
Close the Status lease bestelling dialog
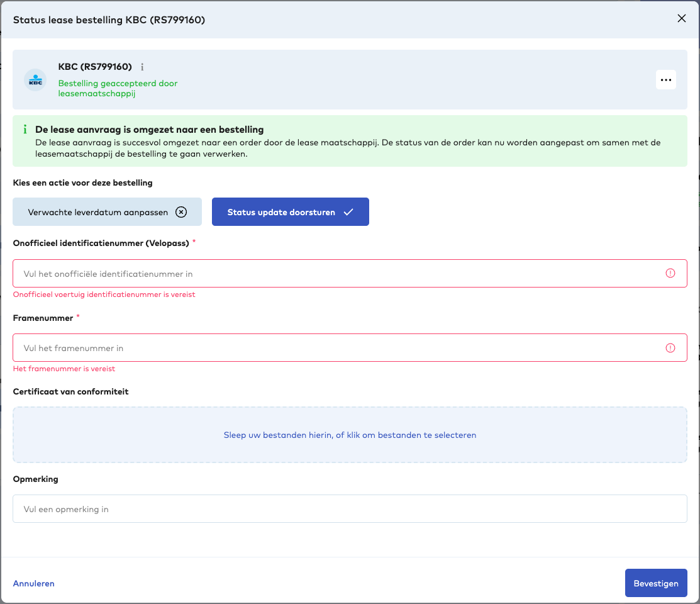click(x=681, y=19)
